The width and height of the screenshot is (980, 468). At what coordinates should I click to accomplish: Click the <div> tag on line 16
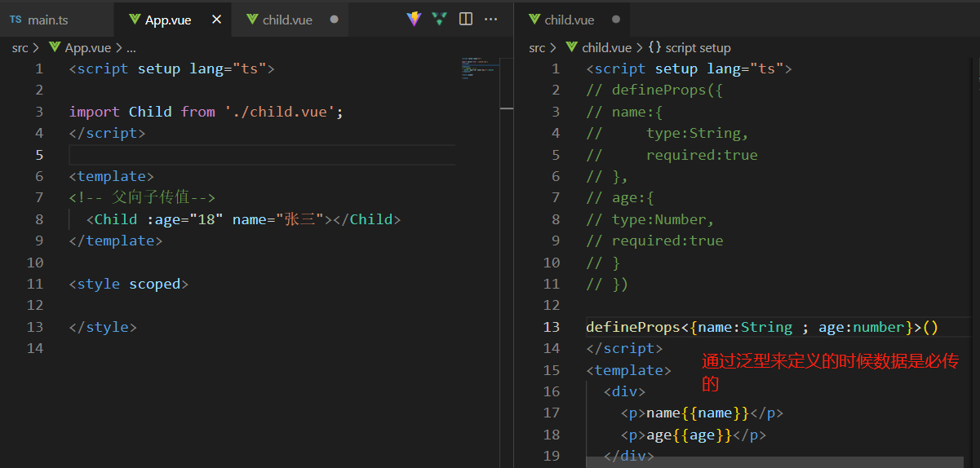624,391
